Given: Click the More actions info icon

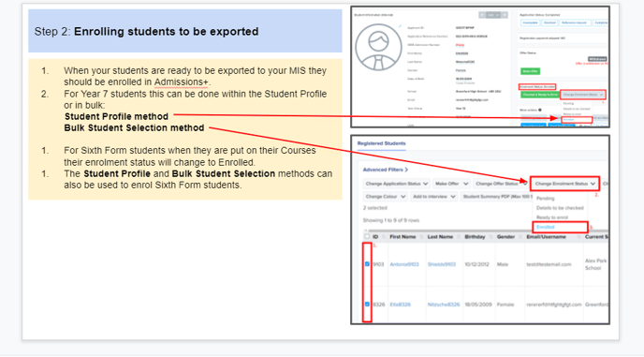Looking at the screenshot, I should tap(540, 110).
